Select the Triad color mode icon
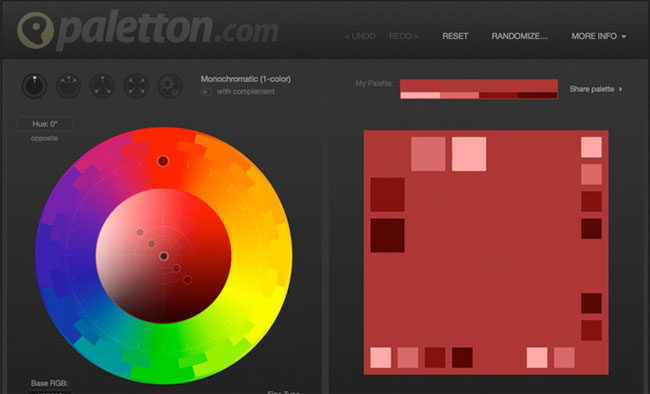This screenshot has height=394, width=650. [102, 86]
